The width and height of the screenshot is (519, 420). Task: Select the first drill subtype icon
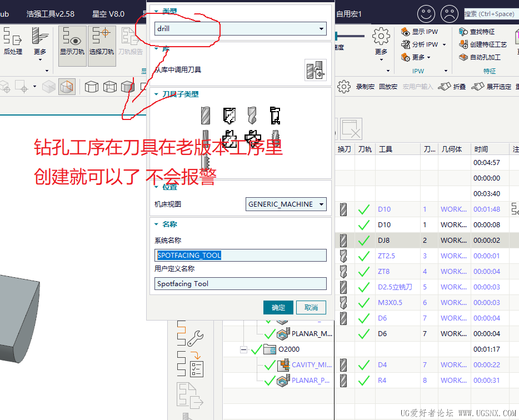206,114
